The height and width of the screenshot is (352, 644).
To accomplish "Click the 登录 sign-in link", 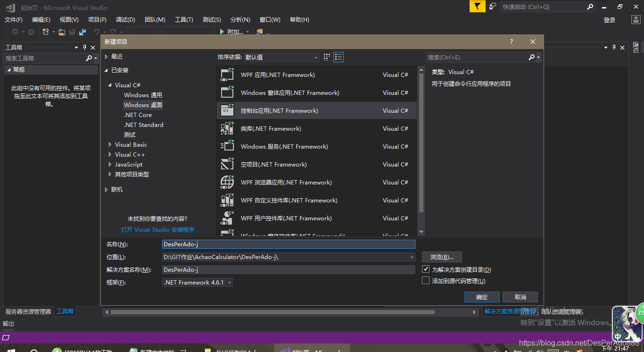I will point(610,20).
